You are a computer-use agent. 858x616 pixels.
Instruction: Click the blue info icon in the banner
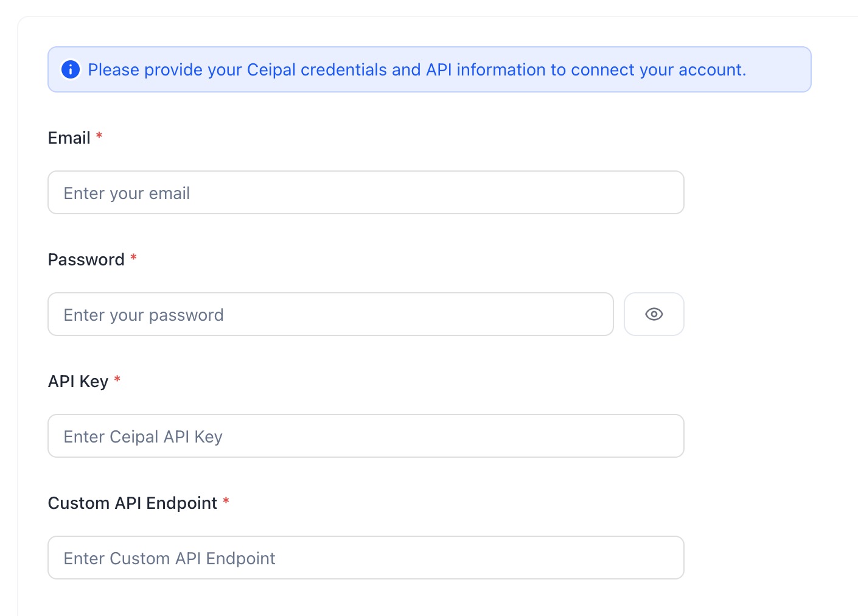(x=71, y=69)
